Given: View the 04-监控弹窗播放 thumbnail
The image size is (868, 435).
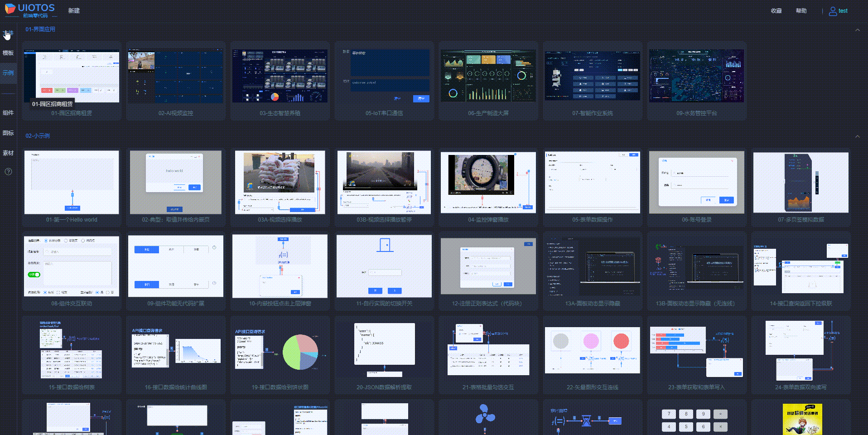Looking at the screenshot, I should (488, 182).
